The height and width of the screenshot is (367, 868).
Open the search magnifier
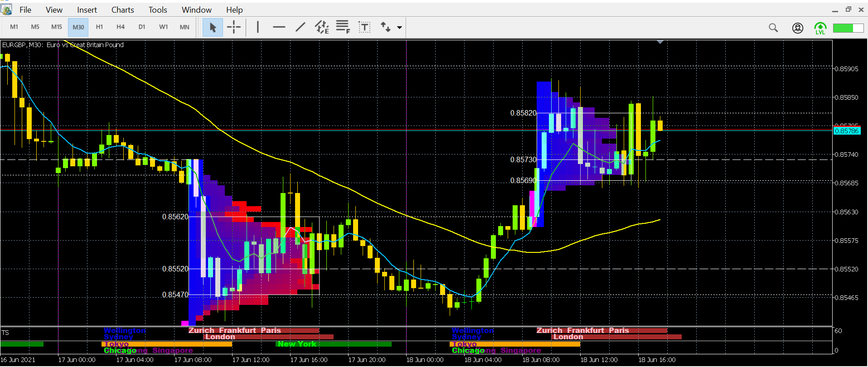click(x=773, y=28)
